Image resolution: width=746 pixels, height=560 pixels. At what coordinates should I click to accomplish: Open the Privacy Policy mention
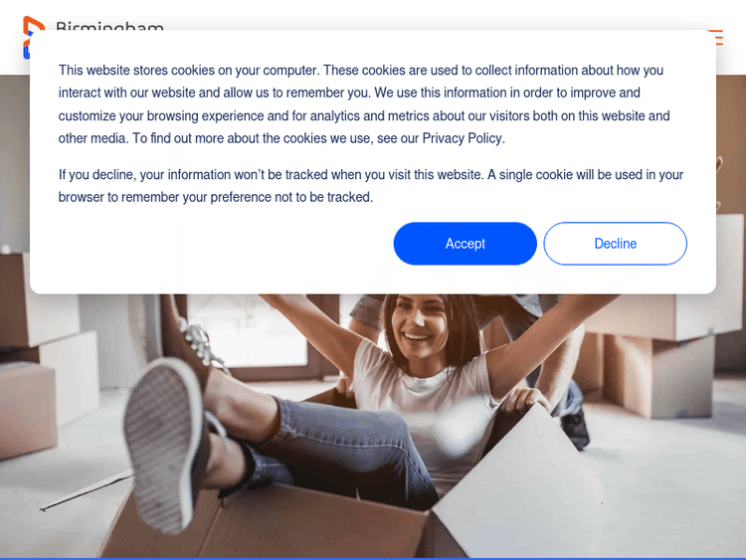click(x=462, y=138)
